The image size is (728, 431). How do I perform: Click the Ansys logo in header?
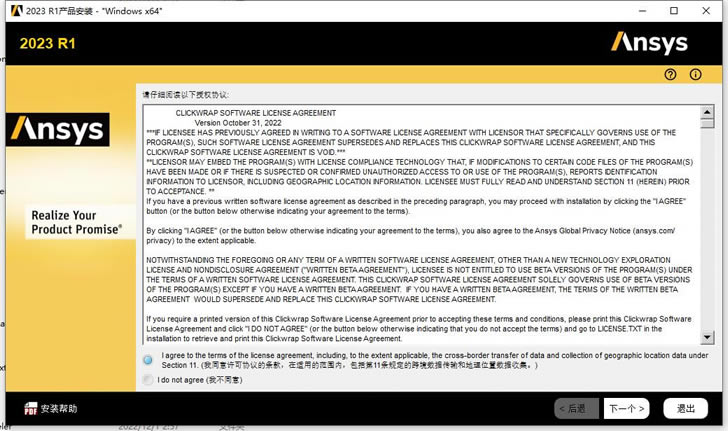pos(649,43)
